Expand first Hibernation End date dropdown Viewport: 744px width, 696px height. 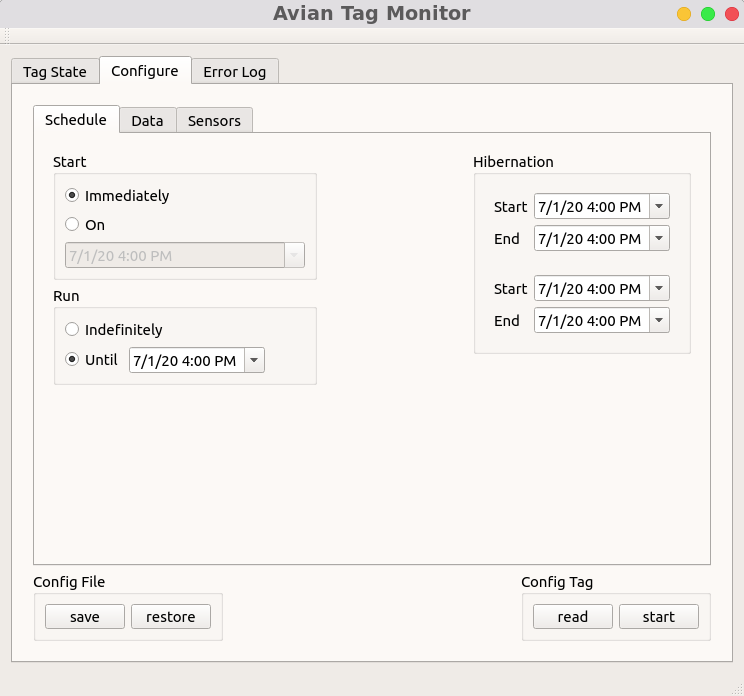coord(659,238)
